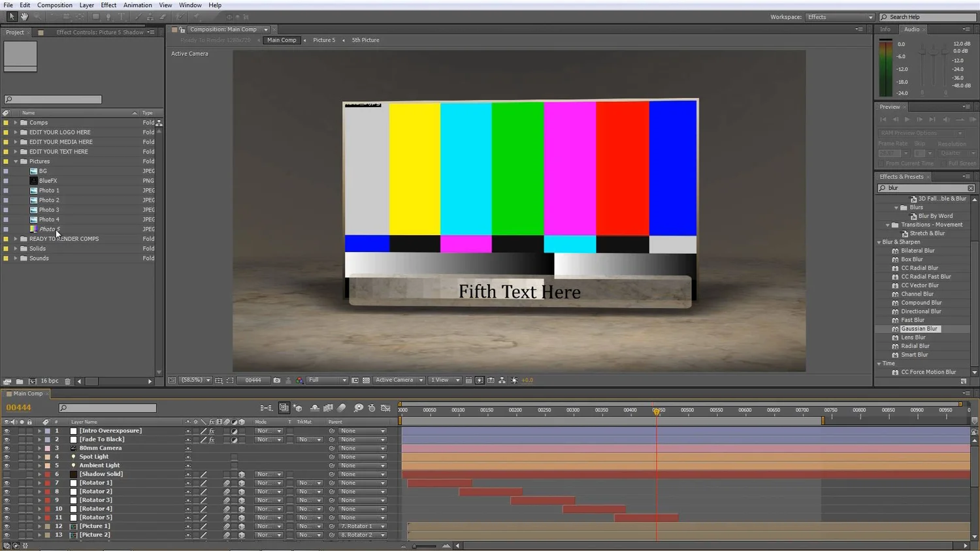Toggle Draft 3D mode
This screenshot has height=551, width=980.
click(297, 407)
